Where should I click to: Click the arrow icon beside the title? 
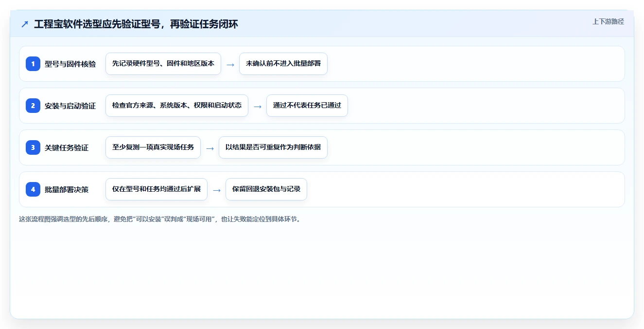coord(25,24)
